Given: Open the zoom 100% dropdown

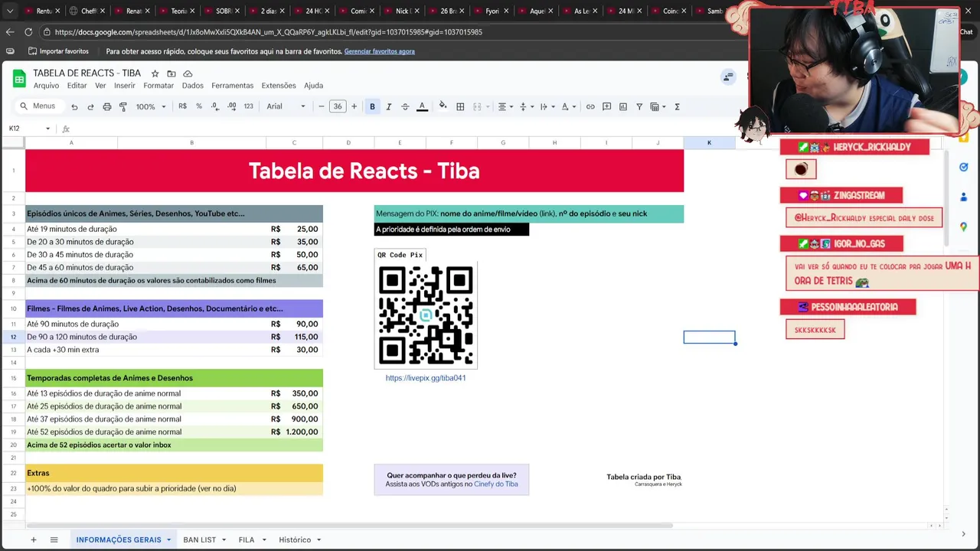Looking at the screenshot, I should coord(151,106).
